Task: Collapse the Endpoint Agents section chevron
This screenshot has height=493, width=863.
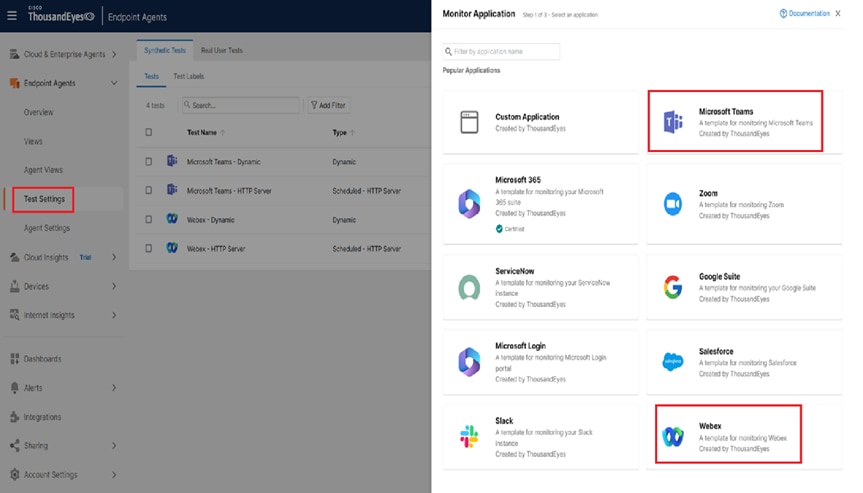Action: [114, 83]
